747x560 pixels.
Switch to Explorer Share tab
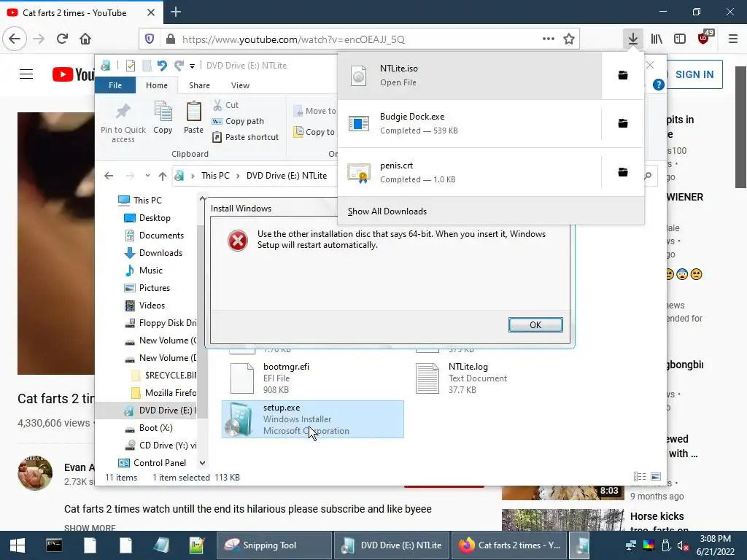pos(199,85)
